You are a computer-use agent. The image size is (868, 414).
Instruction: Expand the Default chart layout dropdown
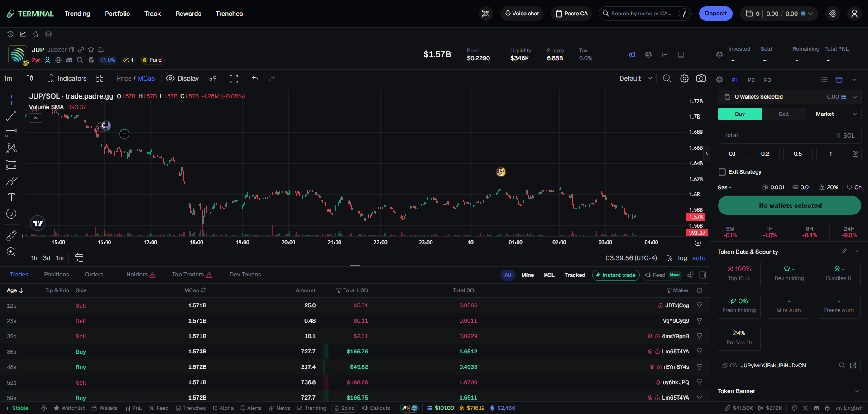coord(636,78)
